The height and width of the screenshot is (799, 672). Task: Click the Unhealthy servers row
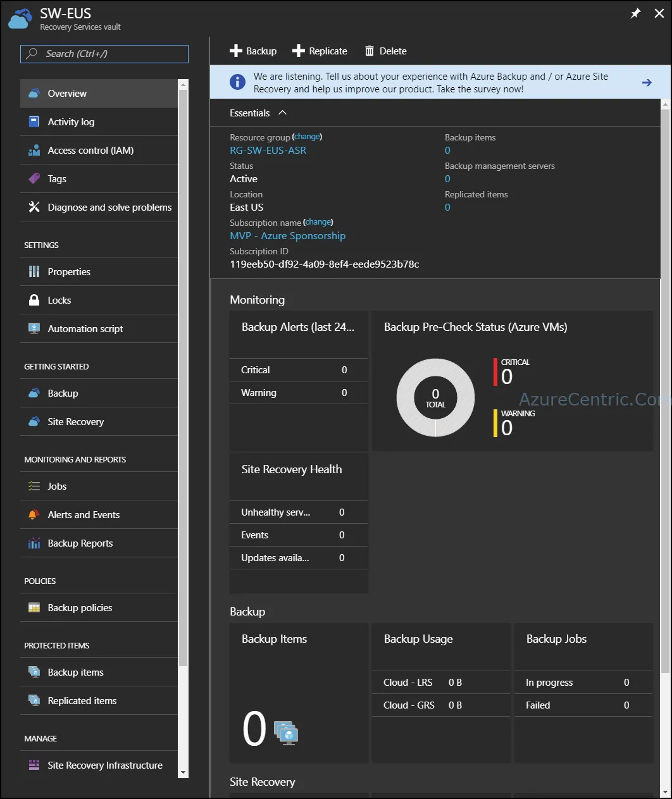click(x=299, y=512)
